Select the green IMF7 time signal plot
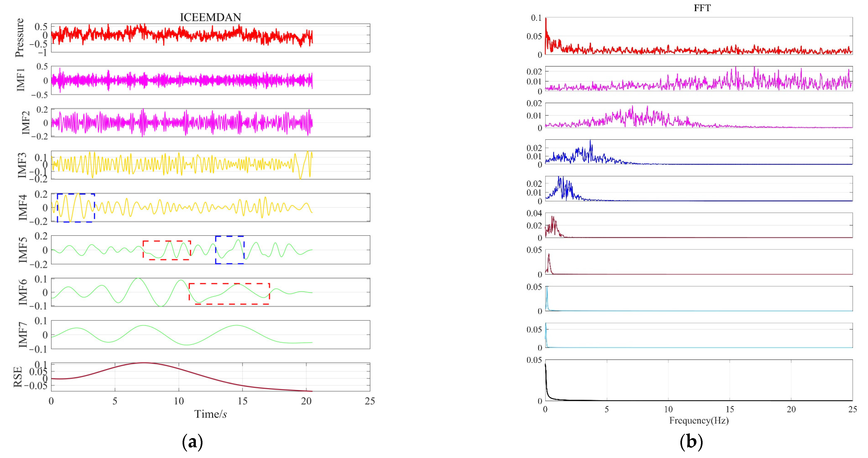 (x=182, y=335)
